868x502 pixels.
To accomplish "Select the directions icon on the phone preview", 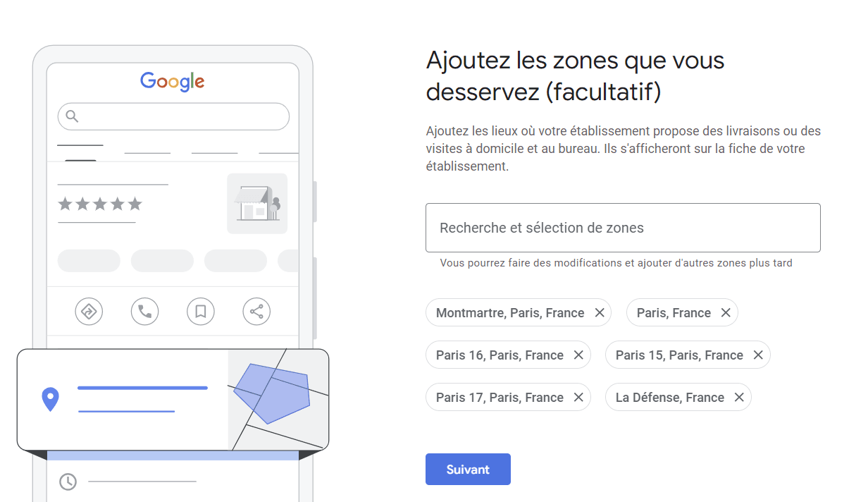I will pos(89,311).
